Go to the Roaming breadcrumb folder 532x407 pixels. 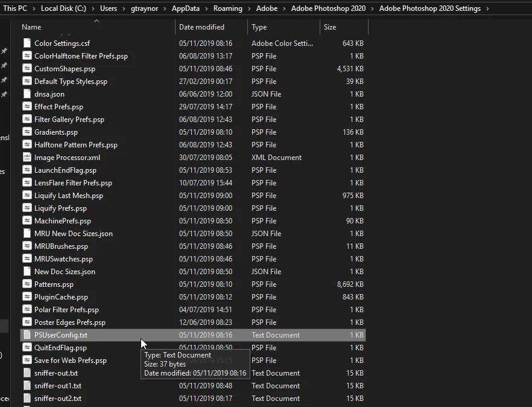(227, 8)
